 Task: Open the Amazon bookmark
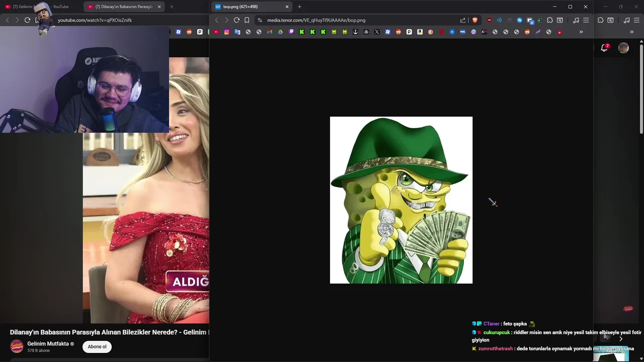(x=420, y=32)
